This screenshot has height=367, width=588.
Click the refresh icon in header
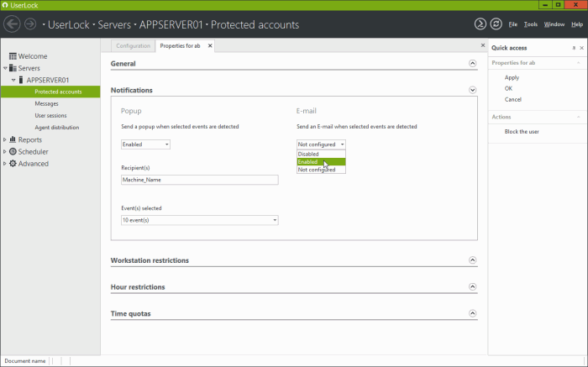(x=496, y=24)
